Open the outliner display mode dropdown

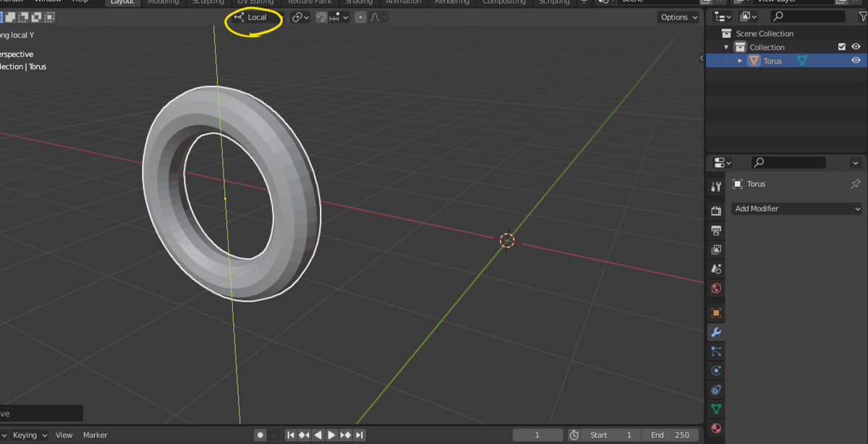pyautogui.click(x=722, y=17)
